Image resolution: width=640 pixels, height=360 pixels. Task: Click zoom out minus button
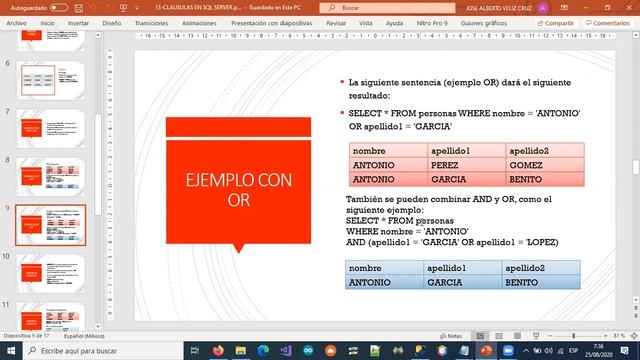550,336
